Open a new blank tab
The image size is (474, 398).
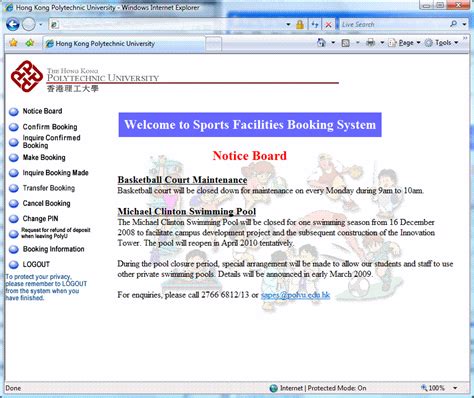click(213, 44)
